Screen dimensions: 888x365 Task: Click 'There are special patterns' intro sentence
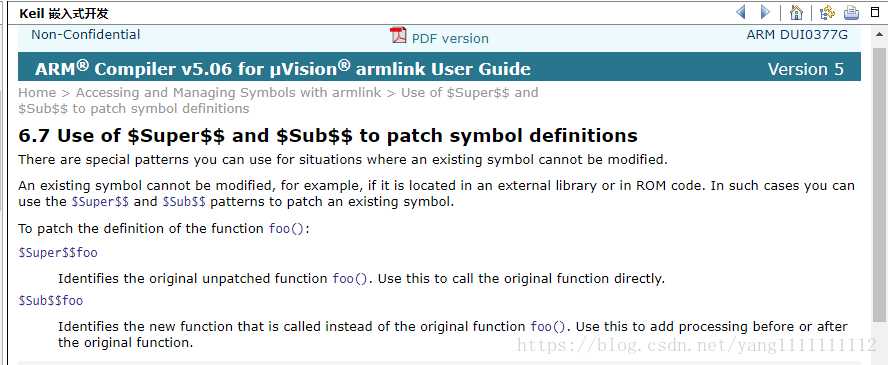(x=343, y=160)
